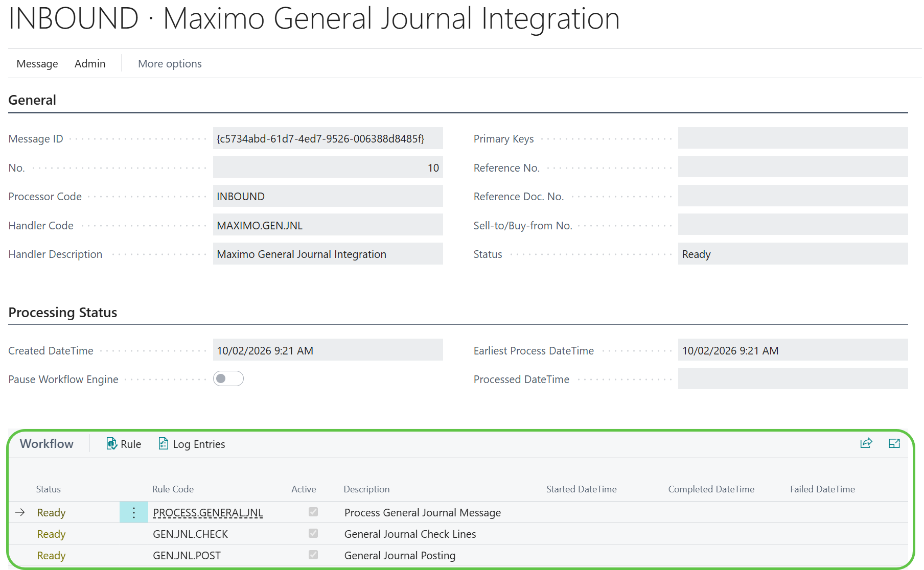Image resolution: width=924 pixels, height=570 pixels.
Task: Collapse the Processing Status section heading
Action: [63, 313]
